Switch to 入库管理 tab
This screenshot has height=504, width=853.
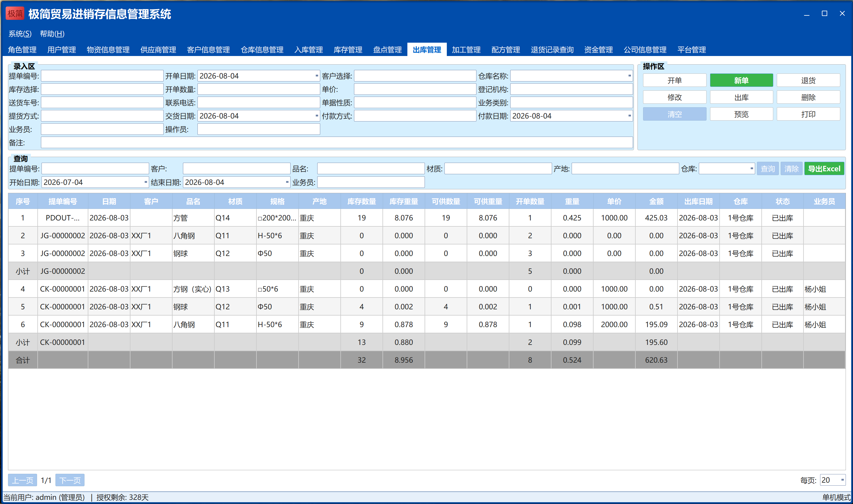[309, 49]
